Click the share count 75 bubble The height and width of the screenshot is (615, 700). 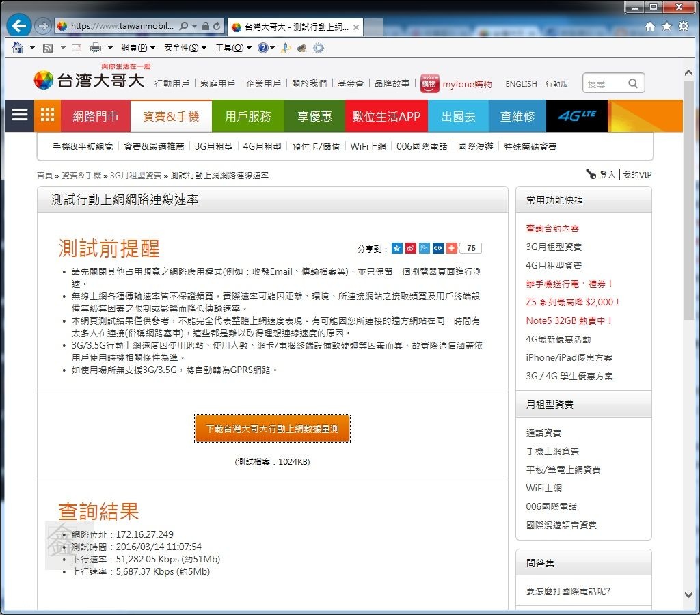(471, 248)
